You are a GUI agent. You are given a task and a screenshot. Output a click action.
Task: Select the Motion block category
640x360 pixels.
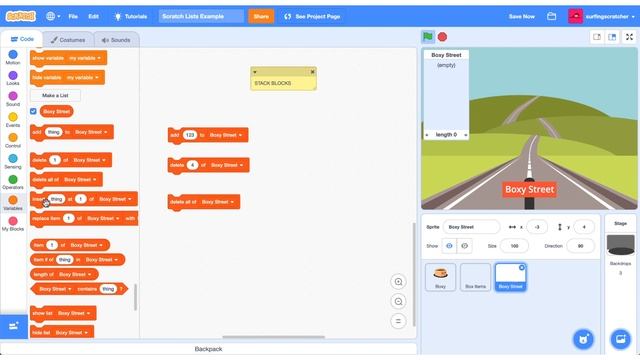(13, 57)
